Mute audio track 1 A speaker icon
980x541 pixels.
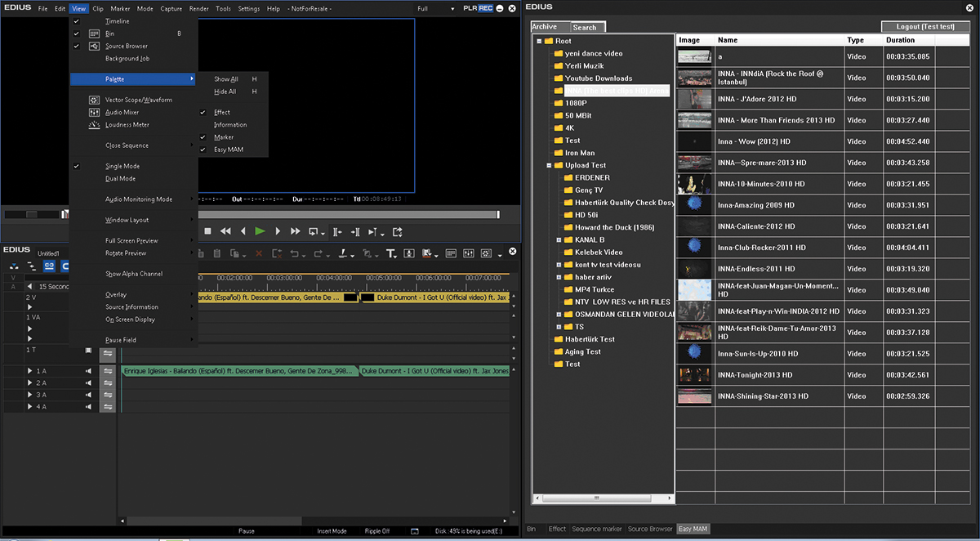89,371
